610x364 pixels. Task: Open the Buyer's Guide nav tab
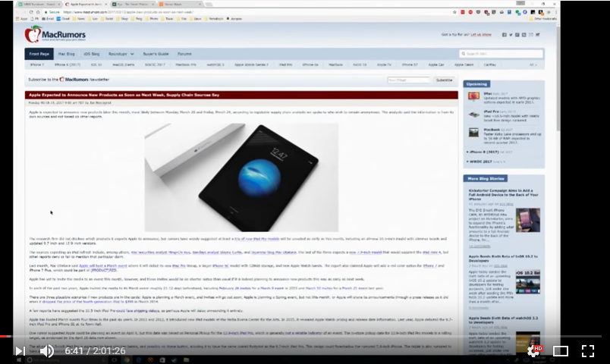pos(156,54)
